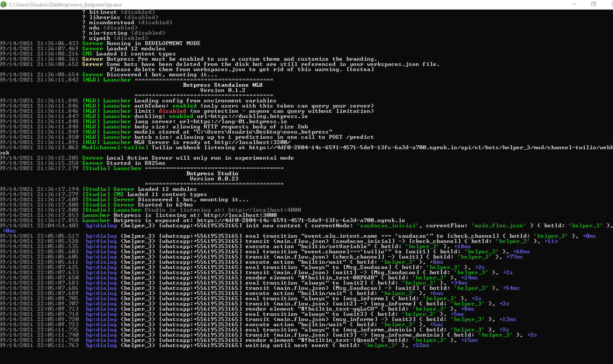Click 'Loading config from environment variables' line
This screenshot has height=364, width=613.
[205, 101]
